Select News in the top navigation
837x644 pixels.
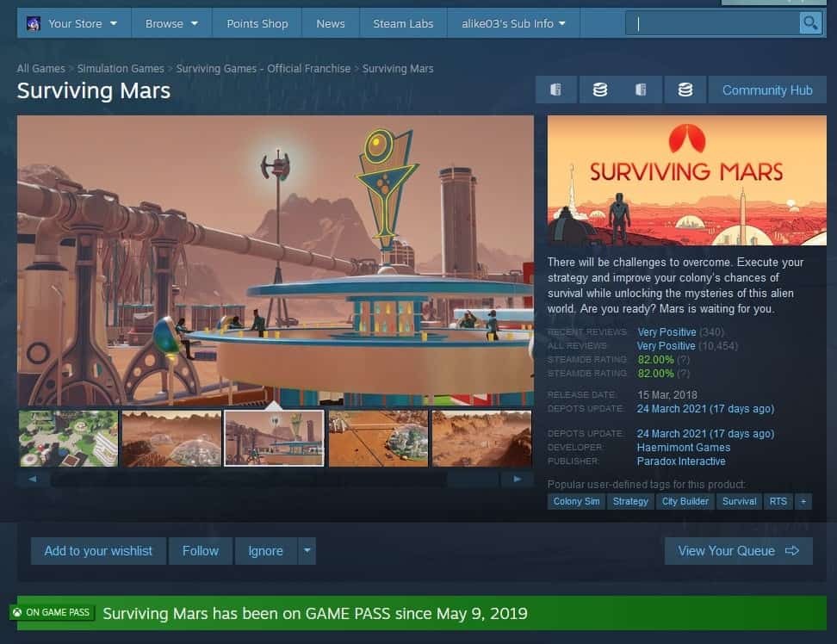[x=331, y=23]
